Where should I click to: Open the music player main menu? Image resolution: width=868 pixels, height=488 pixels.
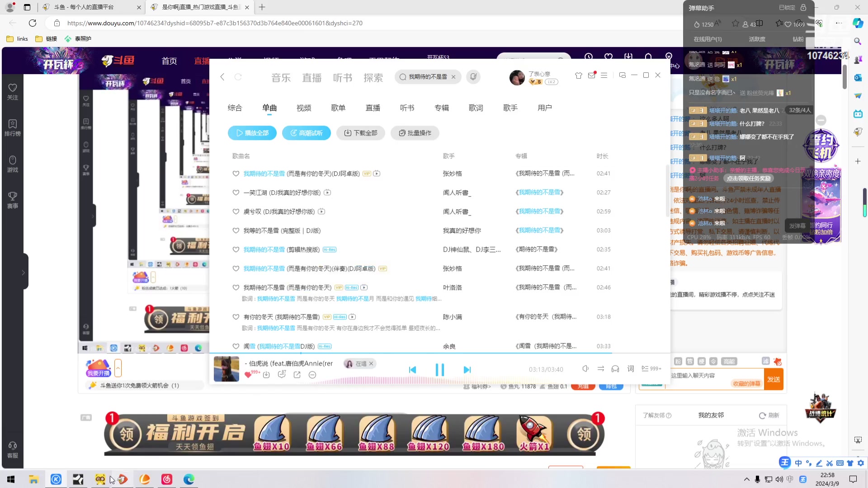[x=604, y=75]
